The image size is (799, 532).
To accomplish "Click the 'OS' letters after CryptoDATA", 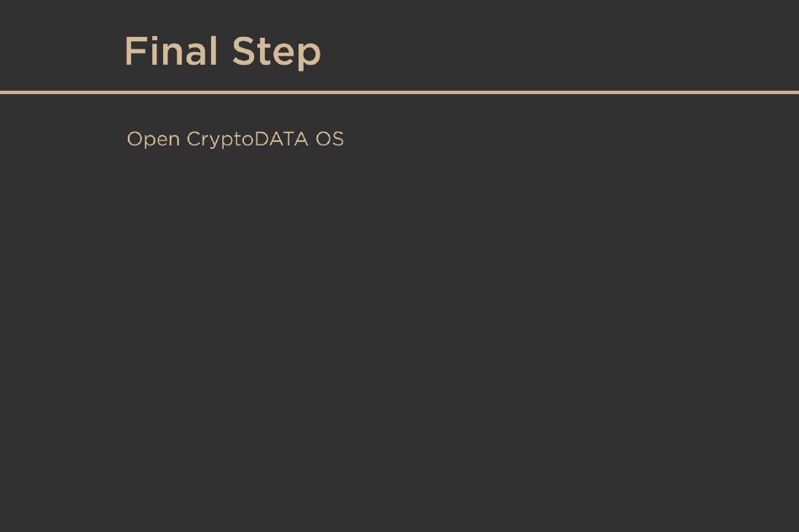I will point(330,139).
